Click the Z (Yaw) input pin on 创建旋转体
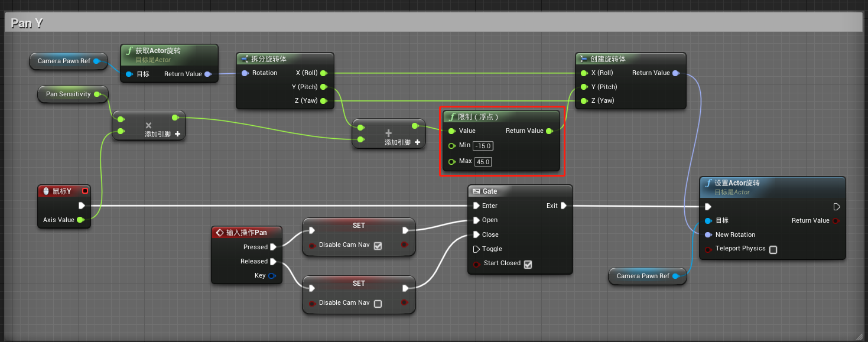The height and width of the screenshot is (342, 868). tap(584, 101)
